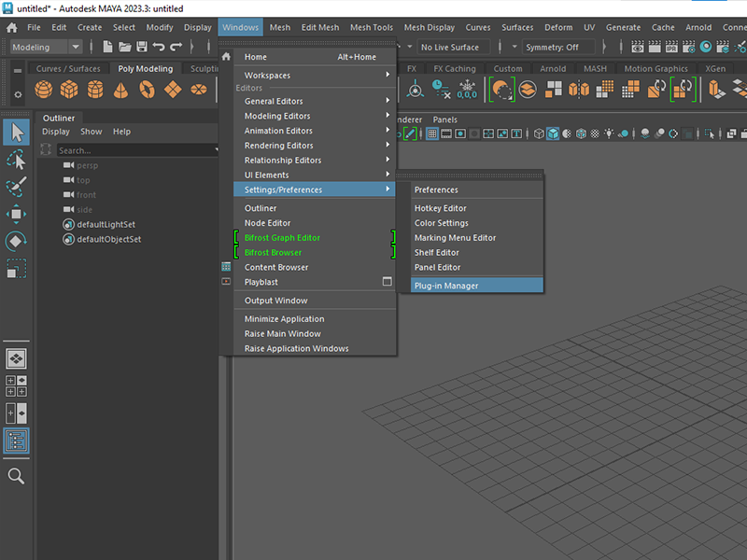Create a polygon plane from shelf
The image size is (747, 560).
click(173, 89)
